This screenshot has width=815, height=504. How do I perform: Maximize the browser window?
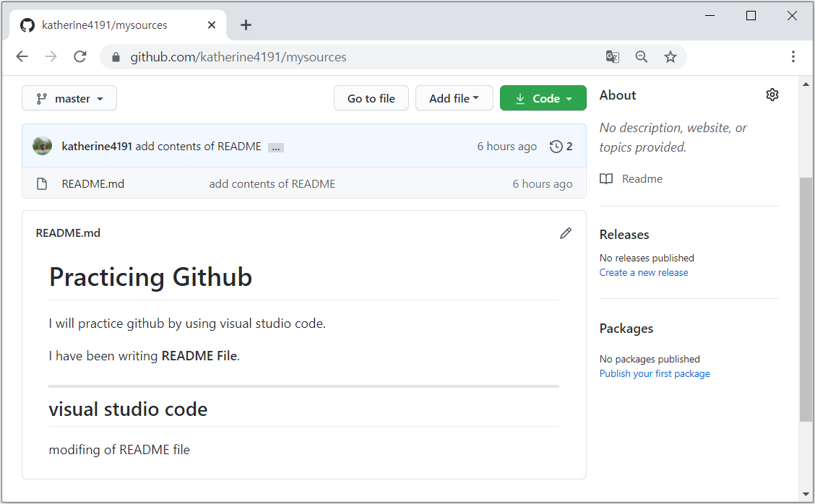(751, 16)
